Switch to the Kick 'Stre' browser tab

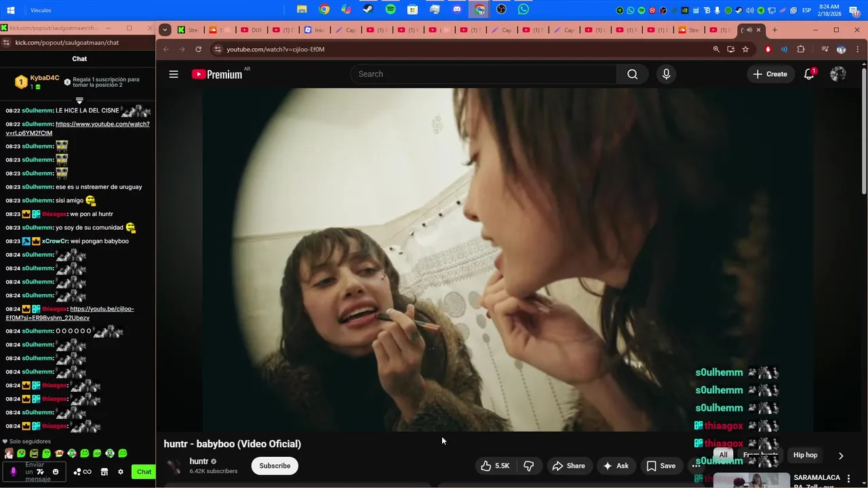189,30
